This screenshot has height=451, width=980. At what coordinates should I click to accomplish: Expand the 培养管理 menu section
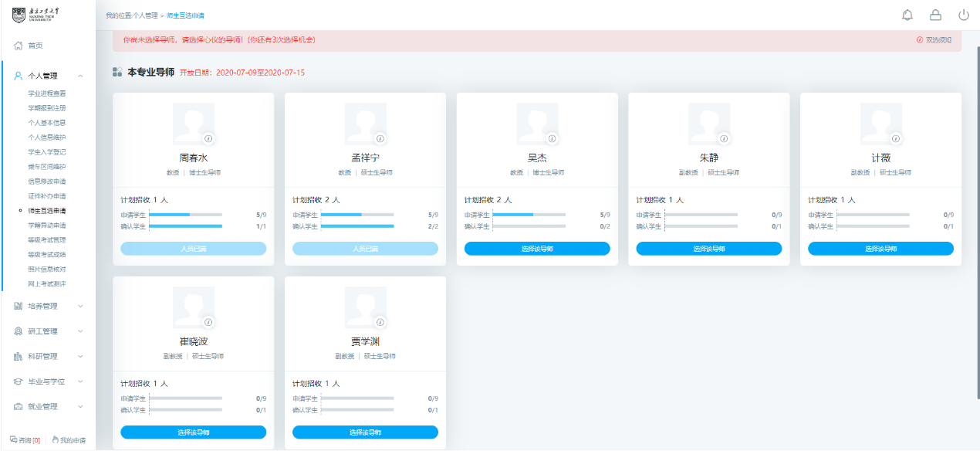[x=80, y=306]
